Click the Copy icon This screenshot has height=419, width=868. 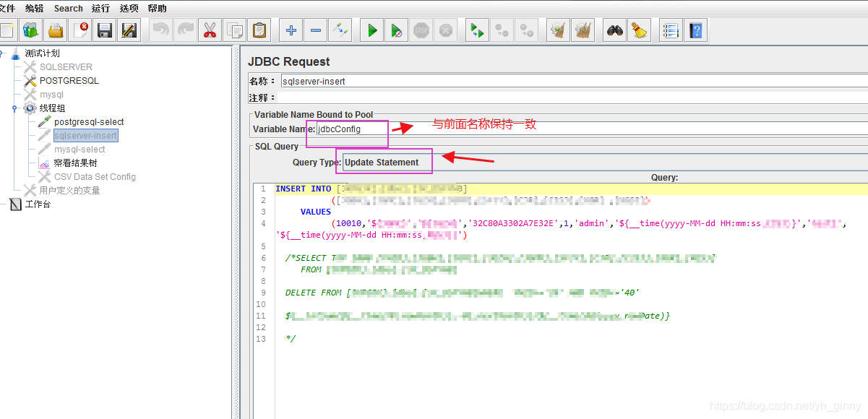tap(235, 30)
